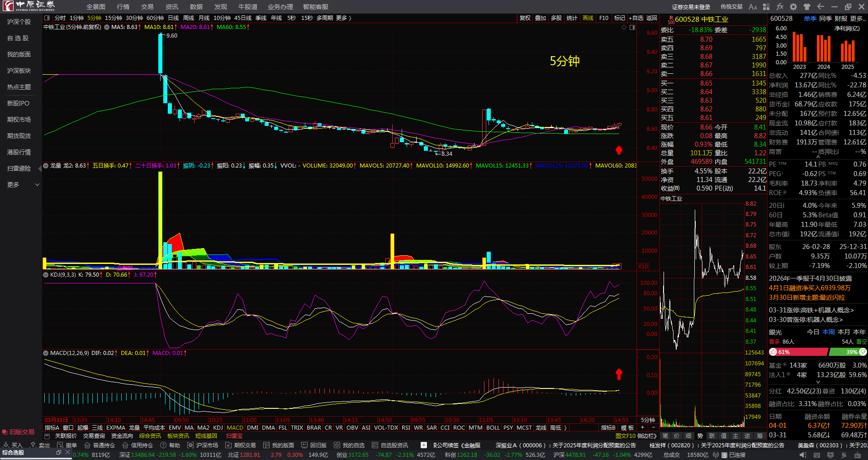Expand more indicator tabs arrow after 高低
Viewport: 868px width, 460px height.
pos(565,428)
